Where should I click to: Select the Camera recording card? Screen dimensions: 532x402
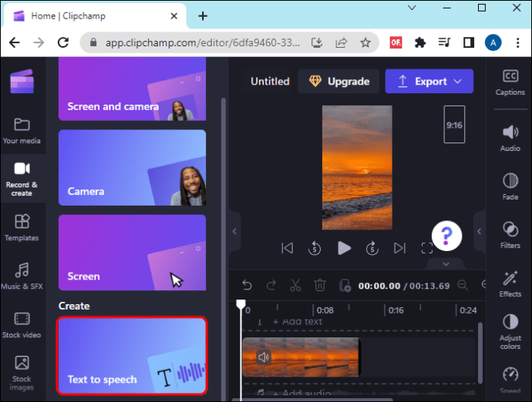[133, 167]
